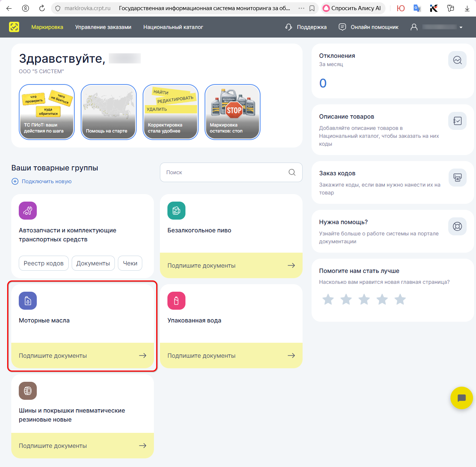Click the Реестр кодов button

click(44, 263)
